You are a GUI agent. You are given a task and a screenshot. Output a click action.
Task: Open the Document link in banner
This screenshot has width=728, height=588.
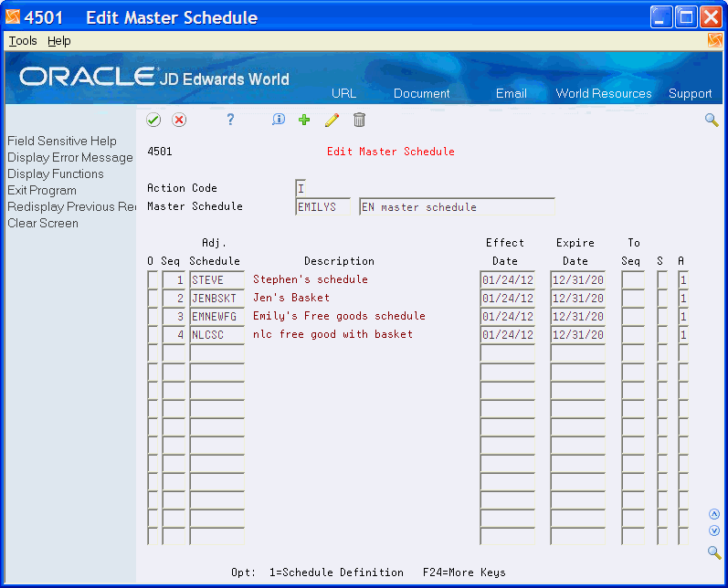click(x=422, y=93)
